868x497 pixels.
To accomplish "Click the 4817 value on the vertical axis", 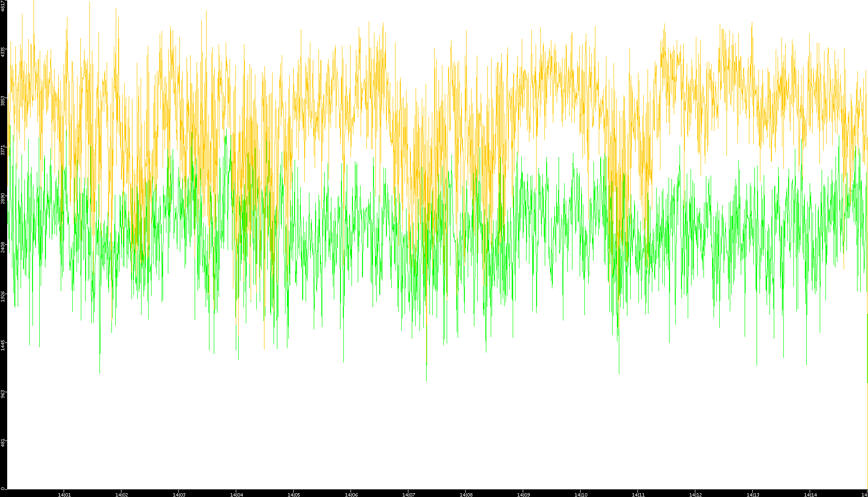I will [3, 6].
